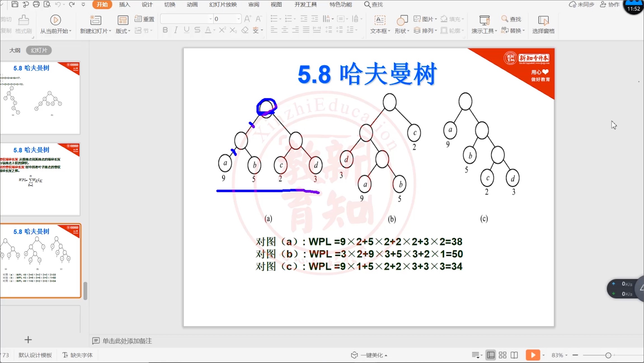644x363 pixels.
Task: Toggle Underline formatting
Action: 187,30
